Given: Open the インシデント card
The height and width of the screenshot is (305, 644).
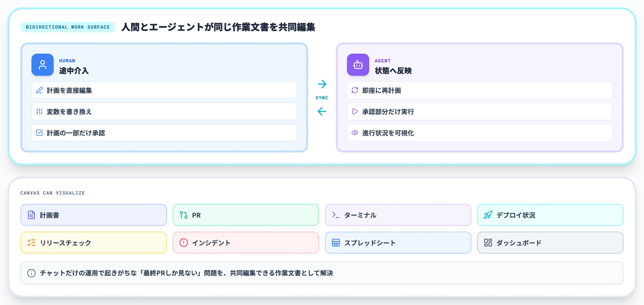Looking at the screenshot, I should (x=246, y=243).
